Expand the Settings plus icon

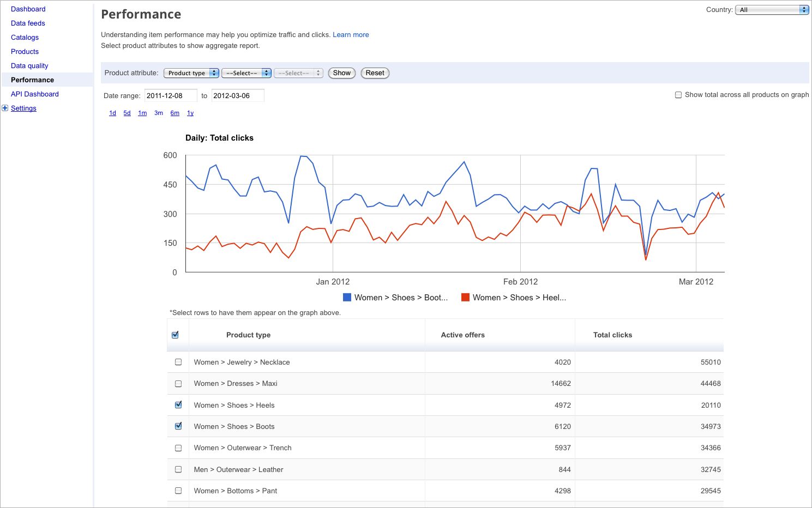5,108
